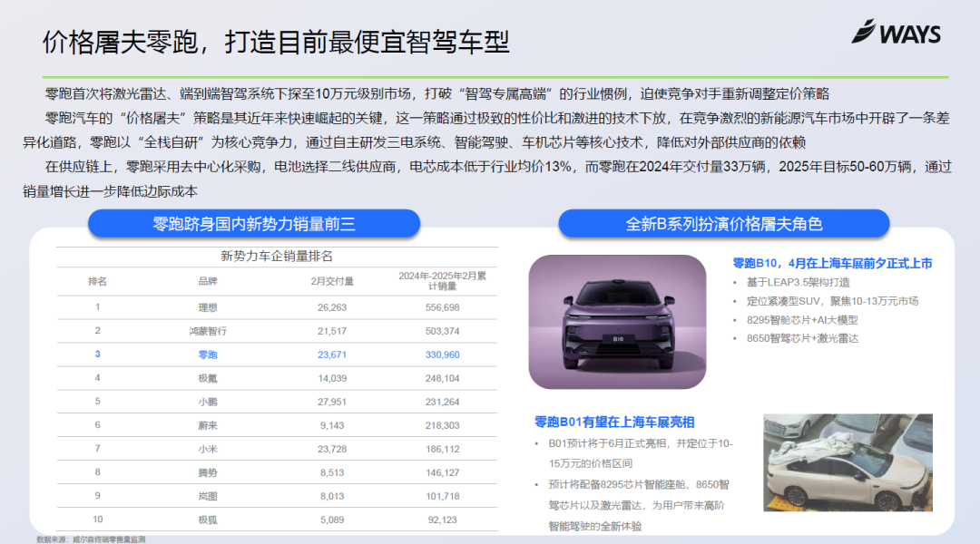Select the highlighted brand cell 零跑

point(208,355)
